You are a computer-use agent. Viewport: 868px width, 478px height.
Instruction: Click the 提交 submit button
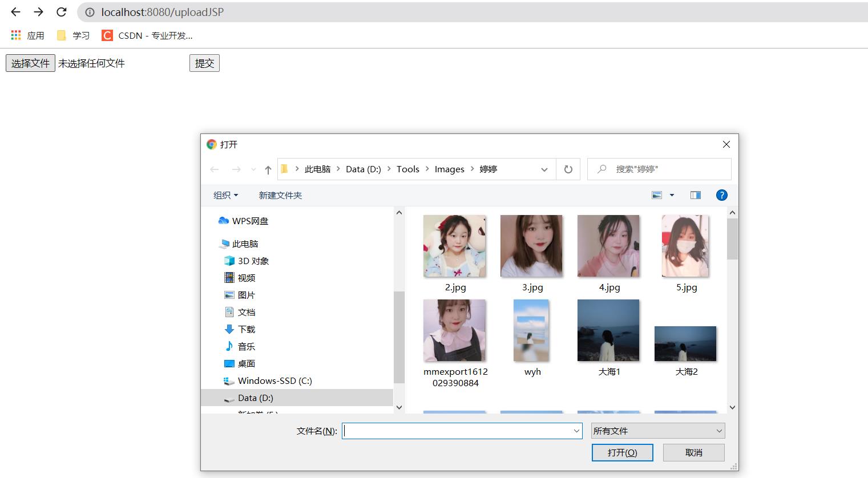(x=204, y=63)
